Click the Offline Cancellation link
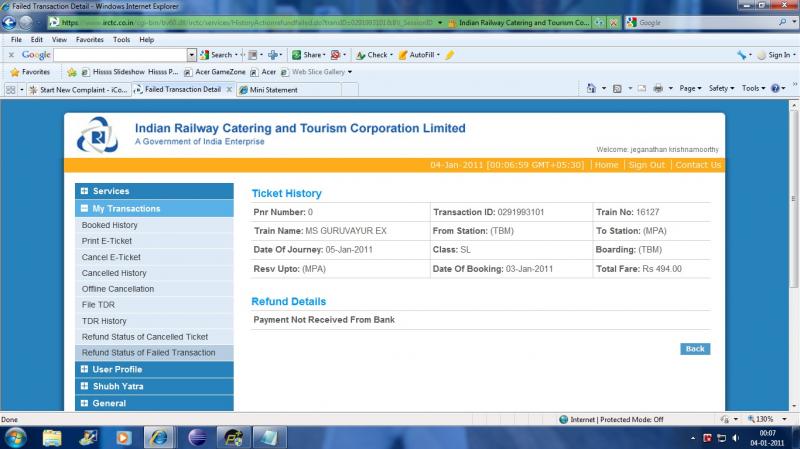This screenshot has width=800, height=449. [118, 289]
